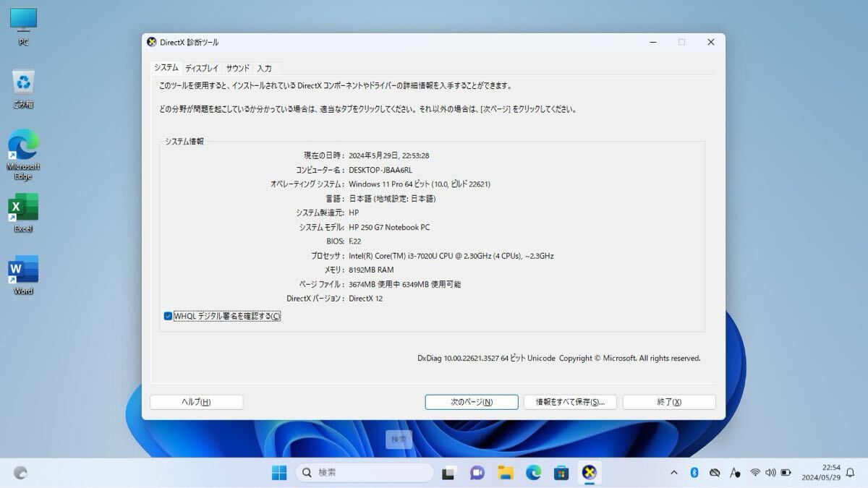
Task: Minimize the DirectX 診断ツール window
Action: (x=652, y=43)
